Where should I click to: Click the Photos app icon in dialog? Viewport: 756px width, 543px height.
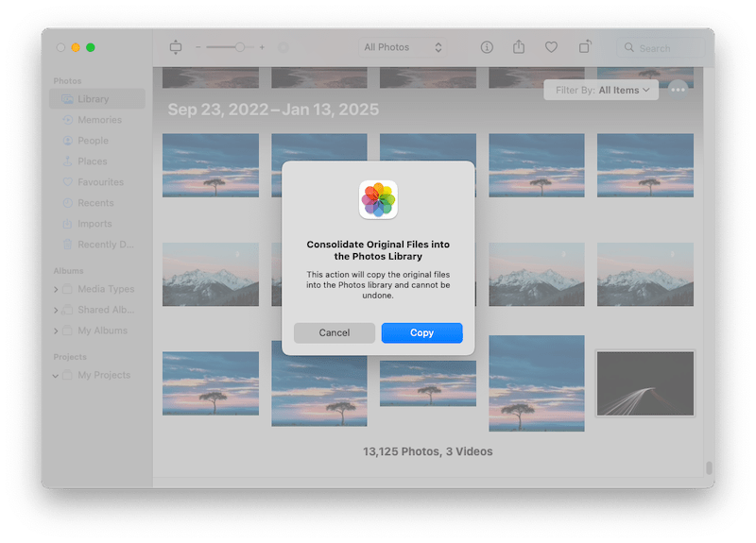click(378, 200)
